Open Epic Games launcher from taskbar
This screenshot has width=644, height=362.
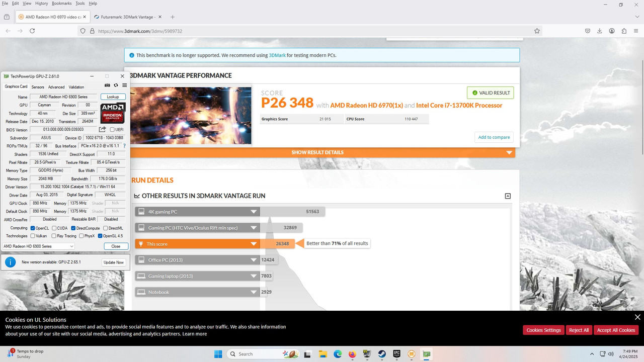click(x=396, y=354)
